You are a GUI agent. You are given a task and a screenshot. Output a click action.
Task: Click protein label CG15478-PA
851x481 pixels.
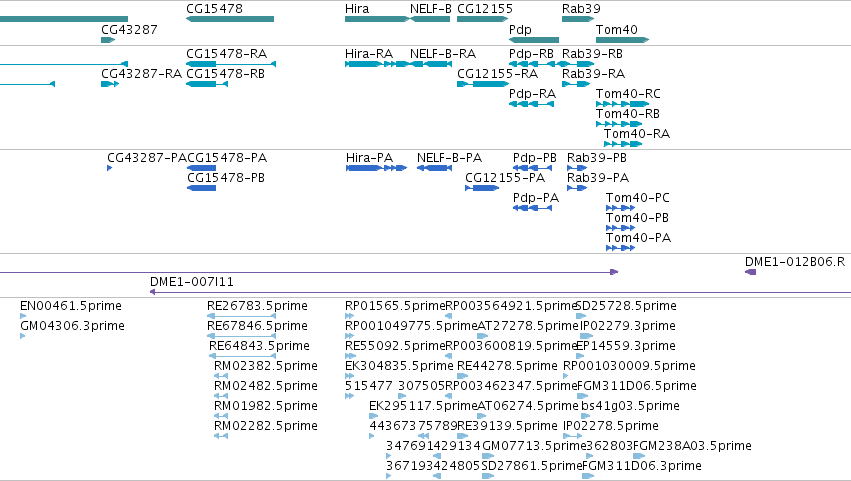[x=227, y=158]
